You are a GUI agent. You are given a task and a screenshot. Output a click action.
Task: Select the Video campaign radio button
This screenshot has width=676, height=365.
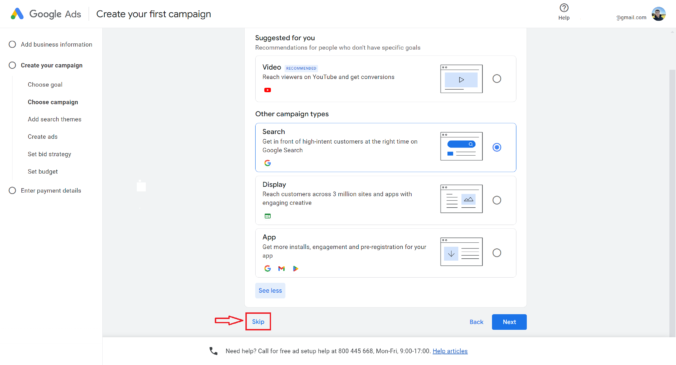(497, 78)
